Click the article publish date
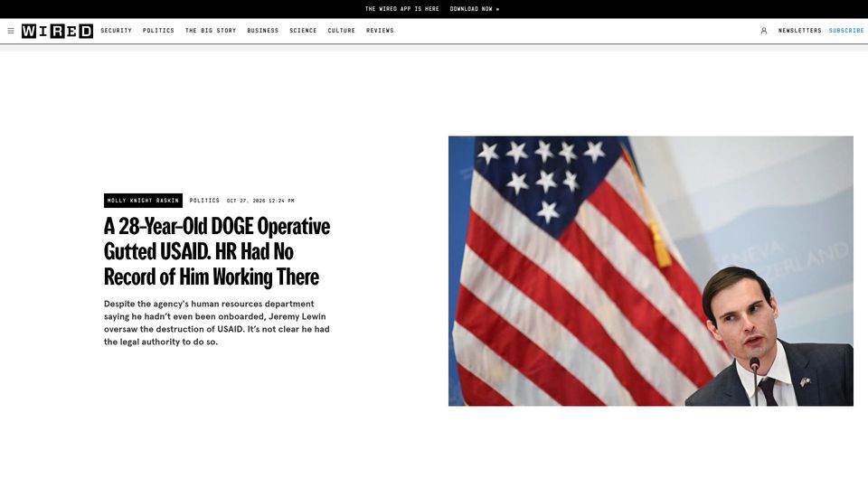868x488 pixels. pos(260,201)
